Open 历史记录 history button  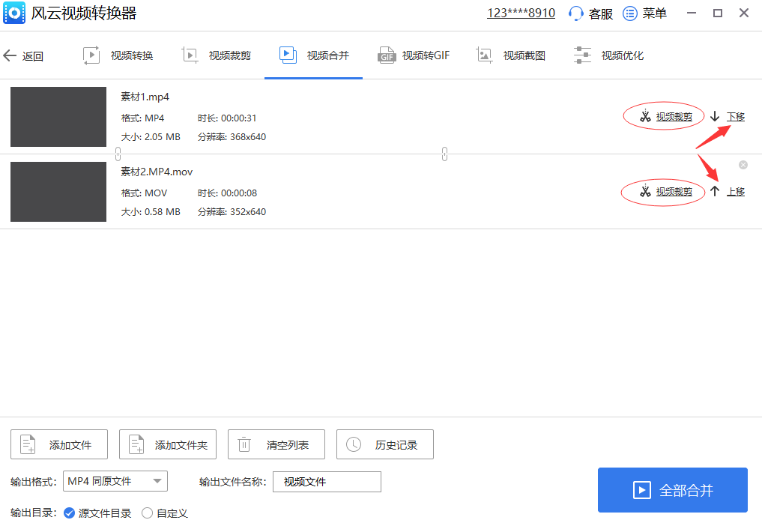(x=385, y=444)
